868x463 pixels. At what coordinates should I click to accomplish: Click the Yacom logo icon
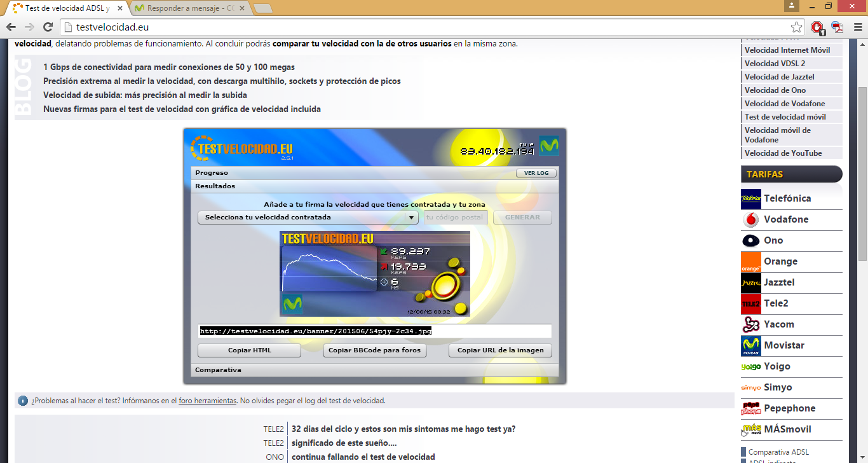[x=751, y=325]
